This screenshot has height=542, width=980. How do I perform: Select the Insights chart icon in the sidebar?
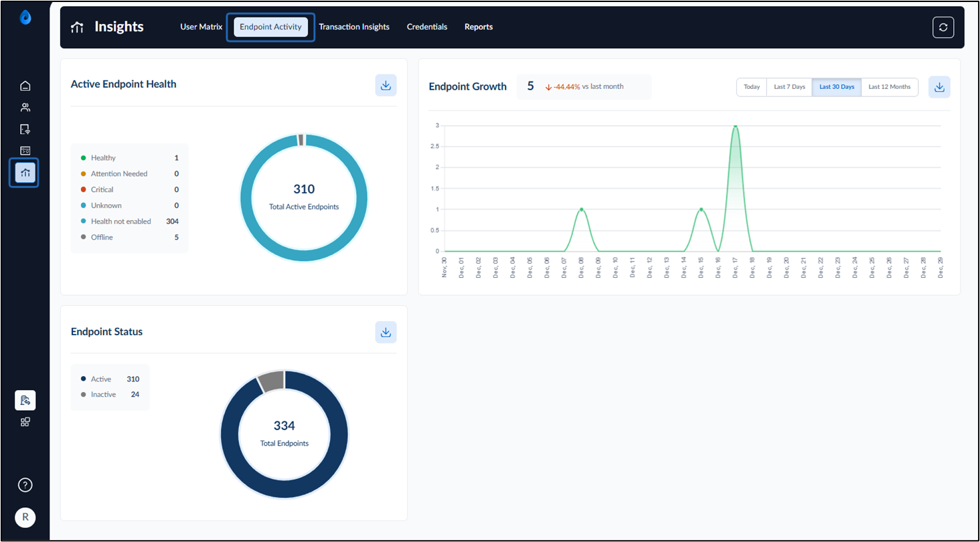point(25,173)
